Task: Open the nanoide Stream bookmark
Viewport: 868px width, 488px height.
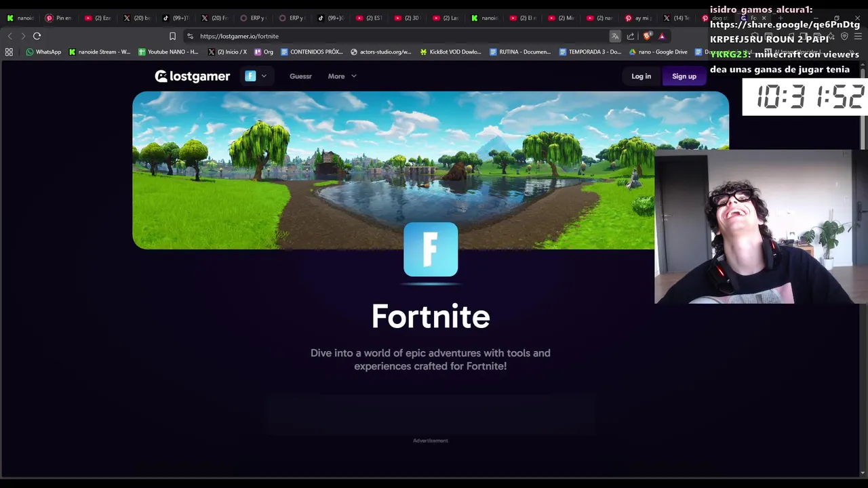Action: [x=100, y=52]
